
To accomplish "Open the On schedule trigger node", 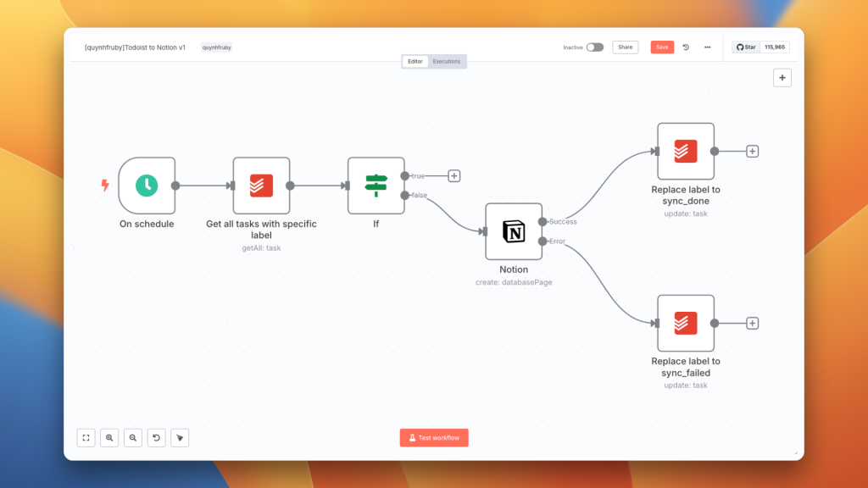I will point(147,186).
